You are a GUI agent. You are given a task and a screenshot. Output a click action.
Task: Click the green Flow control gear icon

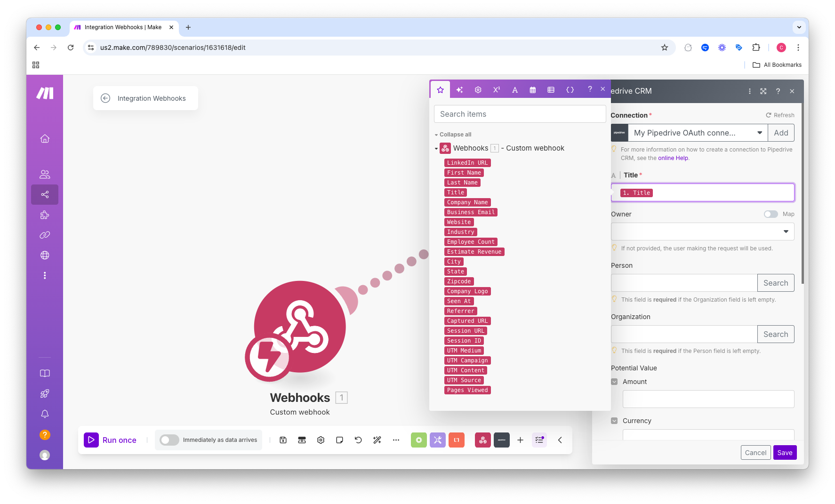pos(418,440)
